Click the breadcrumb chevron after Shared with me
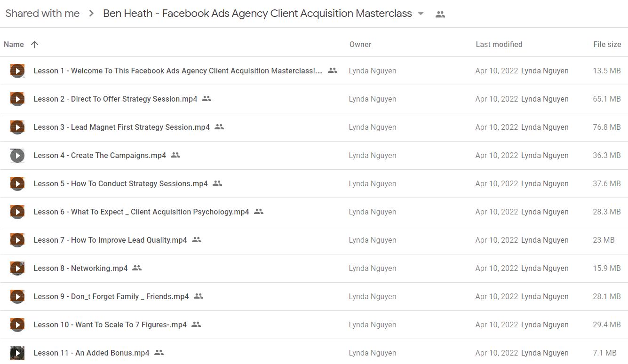Viewport: 628px width, 364px height. click(x=91, y=14)
